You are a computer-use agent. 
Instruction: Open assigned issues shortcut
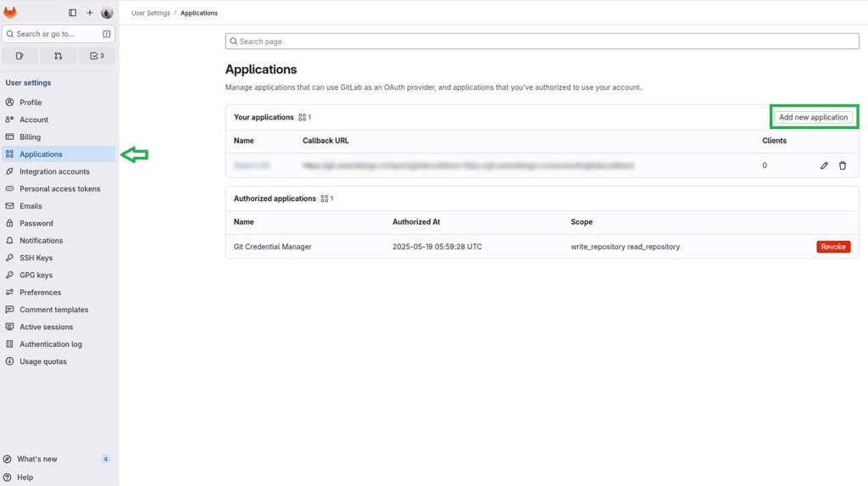coord(19,56)
